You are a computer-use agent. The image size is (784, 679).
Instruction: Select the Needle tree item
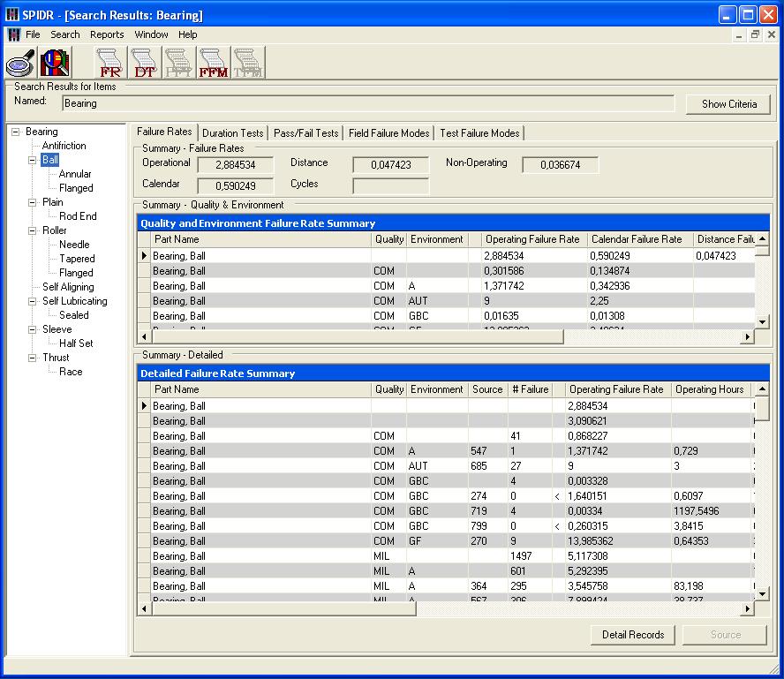pos(74,245)
